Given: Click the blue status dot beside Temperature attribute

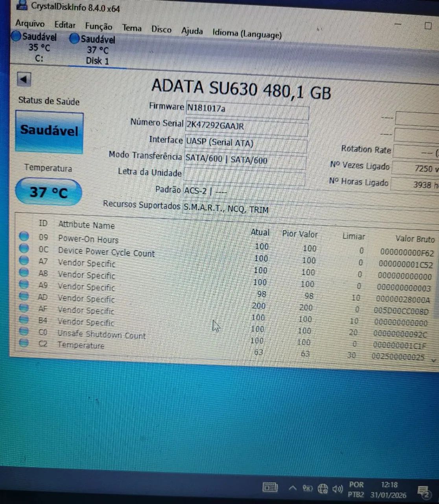Looking at the screenshot, I should [24, 343].
